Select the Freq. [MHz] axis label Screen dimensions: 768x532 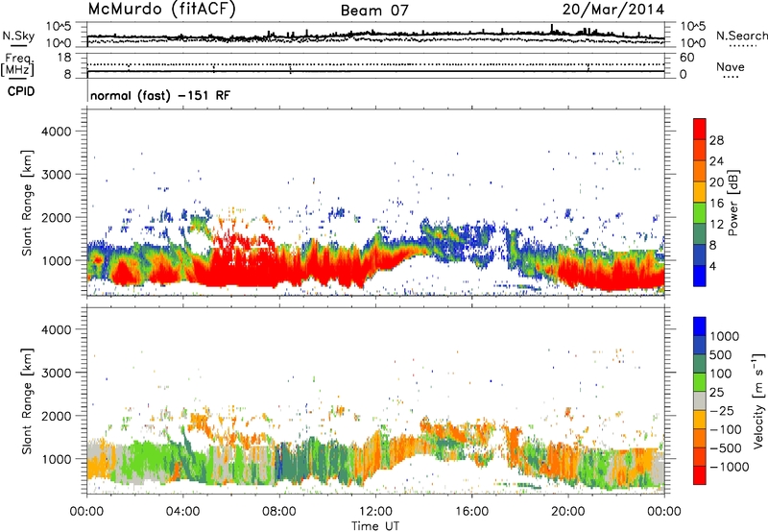18,64
